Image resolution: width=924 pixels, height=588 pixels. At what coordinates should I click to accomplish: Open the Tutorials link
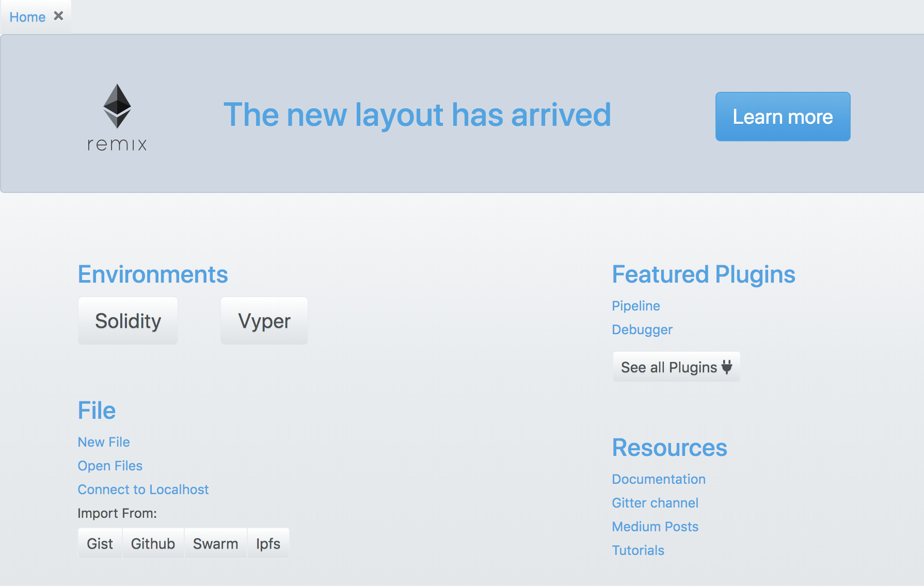pos(638,550)
